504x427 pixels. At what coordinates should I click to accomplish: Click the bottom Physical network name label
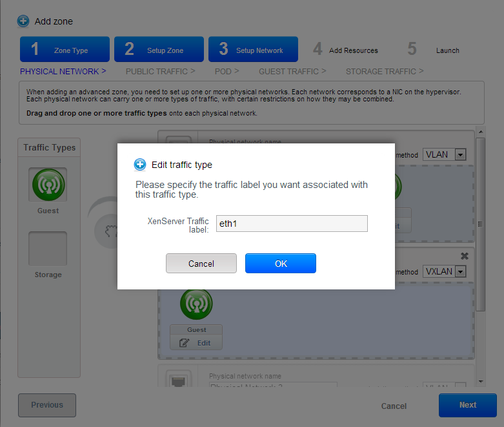tap(245, 376)
